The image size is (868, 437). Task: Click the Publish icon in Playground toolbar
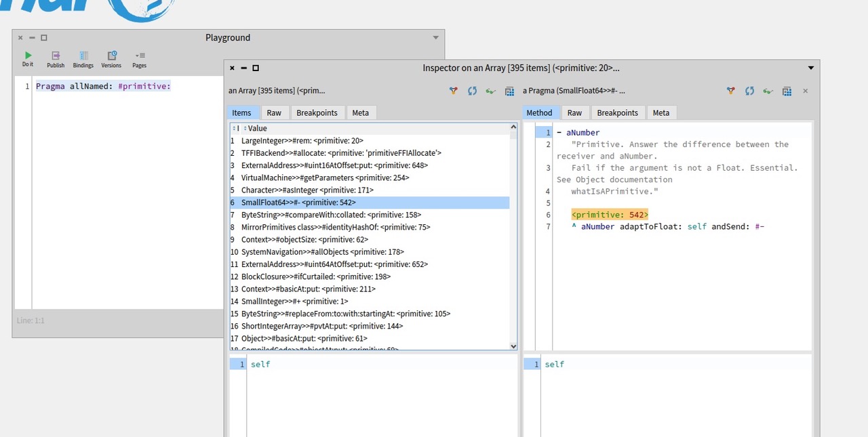pyautogui.click(x=56, y=59)
